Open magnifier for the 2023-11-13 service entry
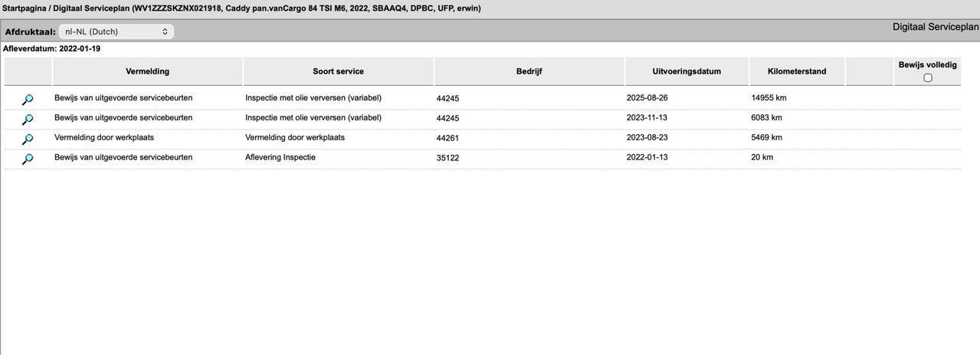This screenshot has height=355, width=980. [28, 119]
